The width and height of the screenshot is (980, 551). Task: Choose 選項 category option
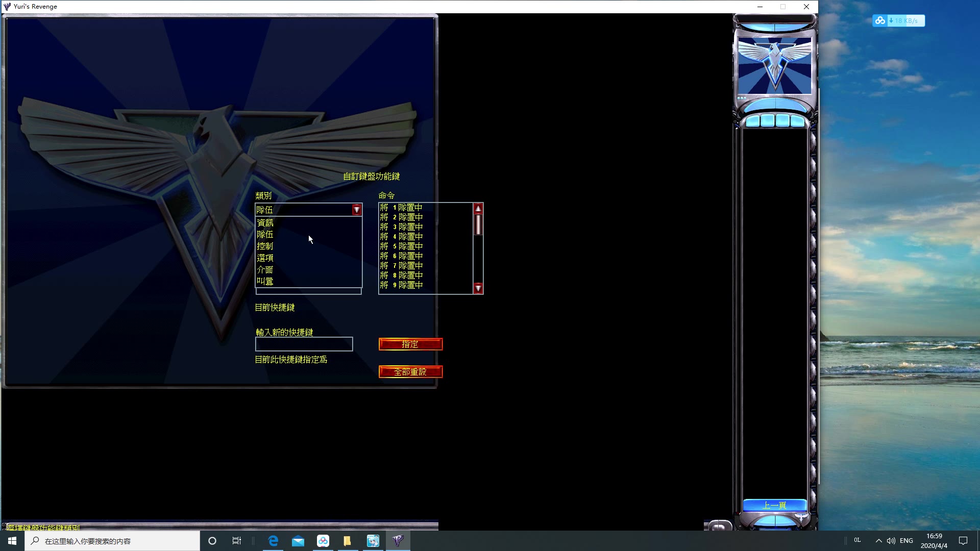point(308,258)
